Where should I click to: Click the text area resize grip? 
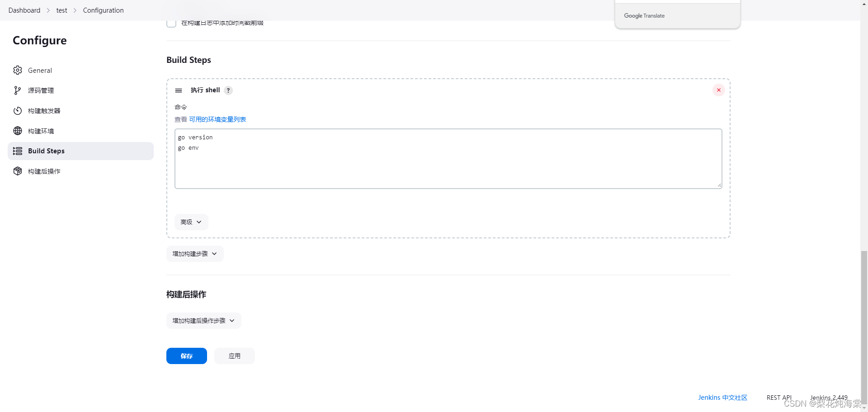[719, 185]
